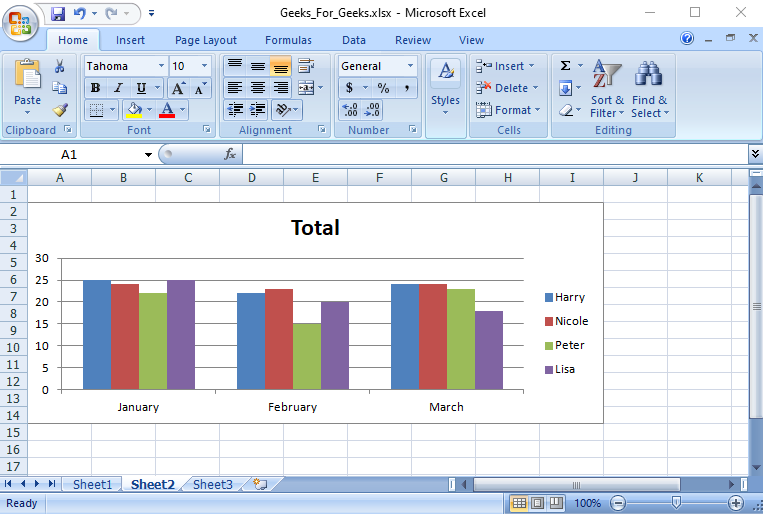Switch to the Insert ribbon tab

click(x=130, y=40)
